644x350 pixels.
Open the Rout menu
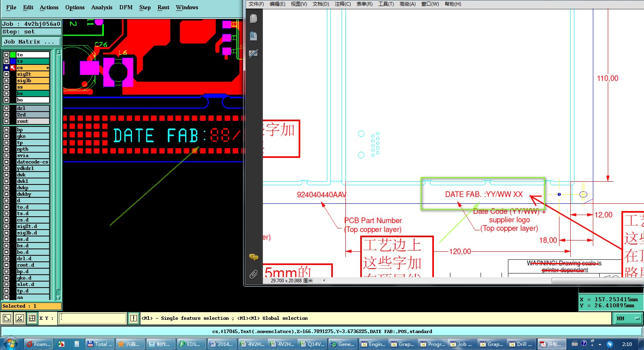tap(163, 7)
